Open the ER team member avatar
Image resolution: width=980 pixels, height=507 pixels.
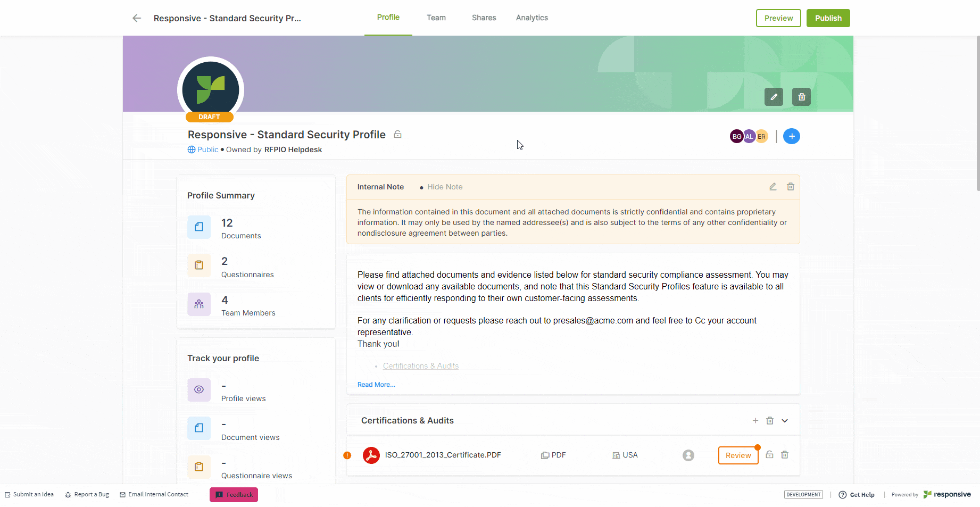click(x=762, y=136)
